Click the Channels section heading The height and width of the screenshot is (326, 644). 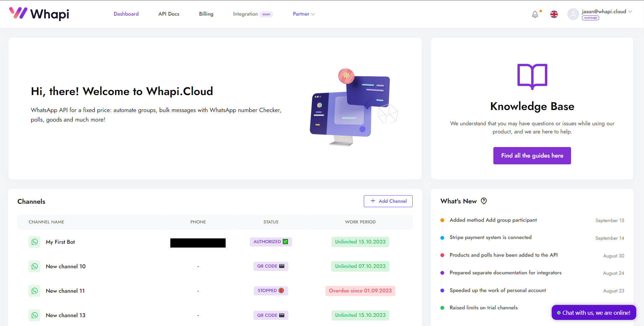click(31, 201)
